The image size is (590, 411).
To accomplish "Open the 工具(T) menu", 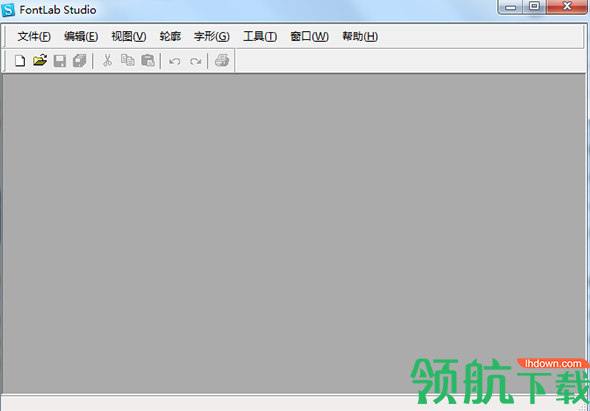I will pos(260,37).
